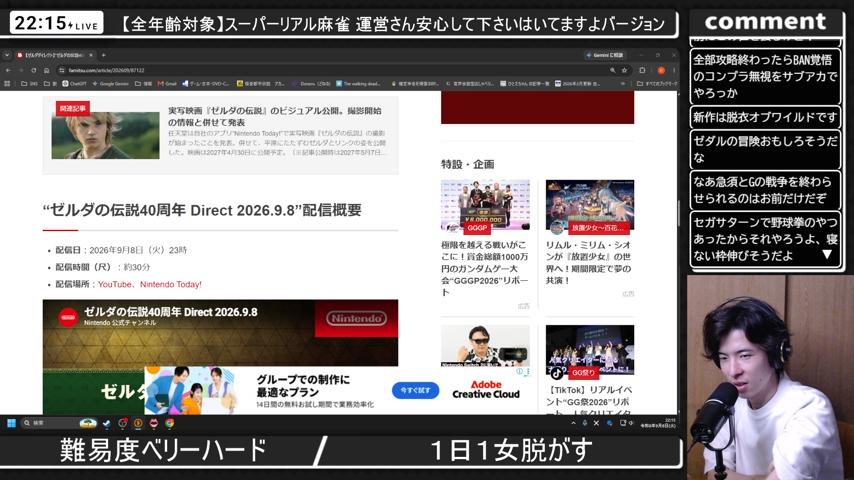Image resolution: width=854 pixels, height=480 pixels.
Task: Open a new browser tab with plus
Action: click(x=103, y=55)
